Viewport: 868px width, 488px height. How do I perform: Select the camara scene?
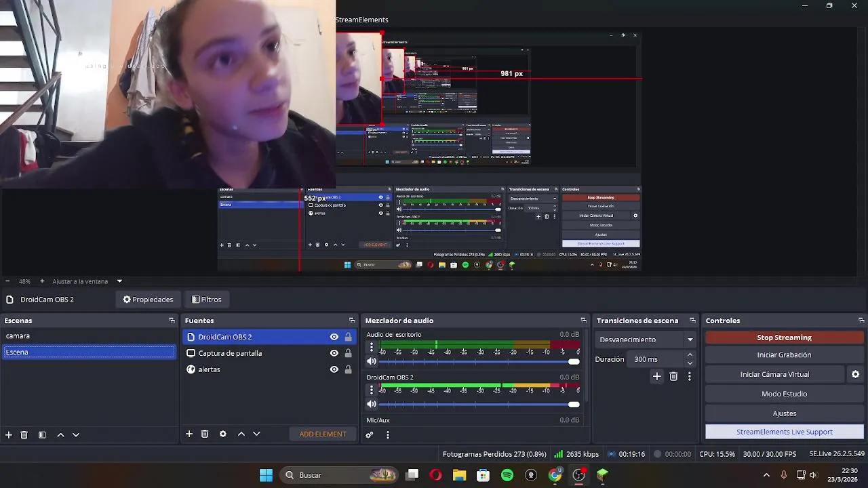(x=89, y=336)
